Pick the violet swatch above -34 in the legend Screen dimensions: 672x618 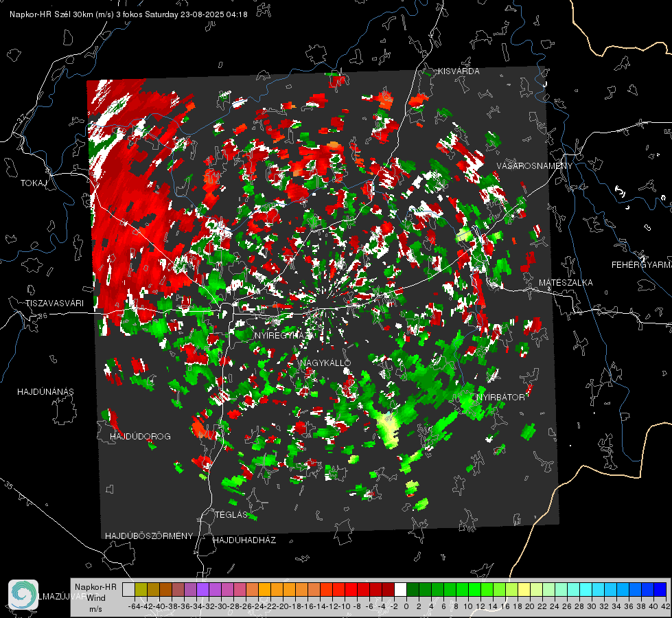[x=202, y=589]
